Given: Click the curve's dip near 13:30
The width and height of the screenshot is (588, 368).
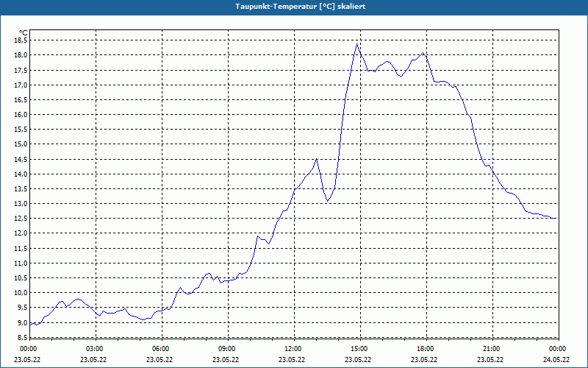Looking at the screenshot, I should pyautogui.click(x=327, y=201).
